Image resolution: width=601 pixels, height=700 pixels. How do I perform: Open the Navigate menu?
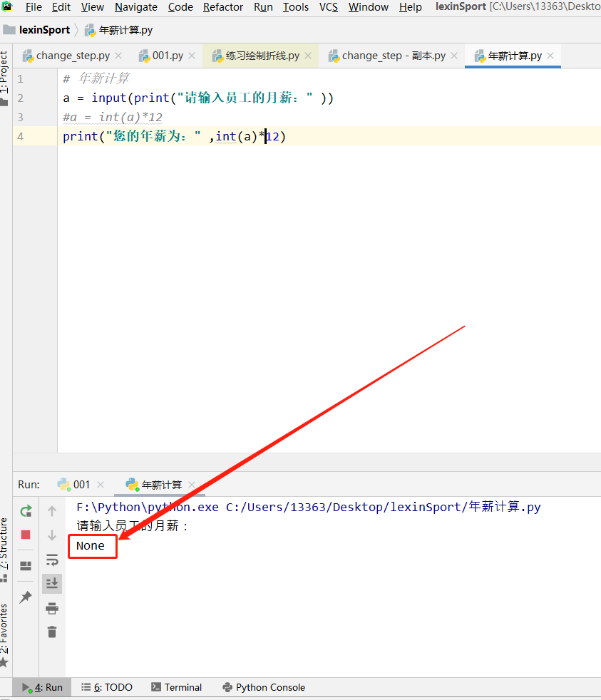click(136, 7)
